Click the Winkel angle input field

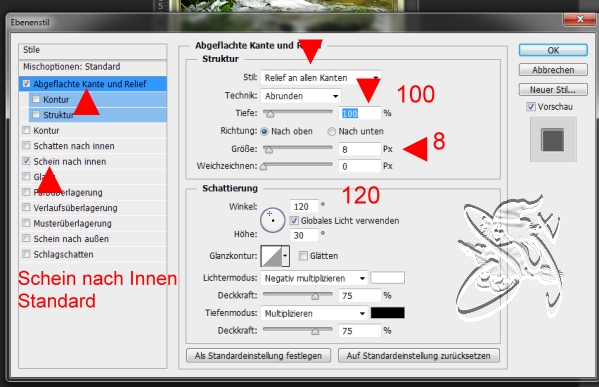pyautogui.click(x=304, y=207)
